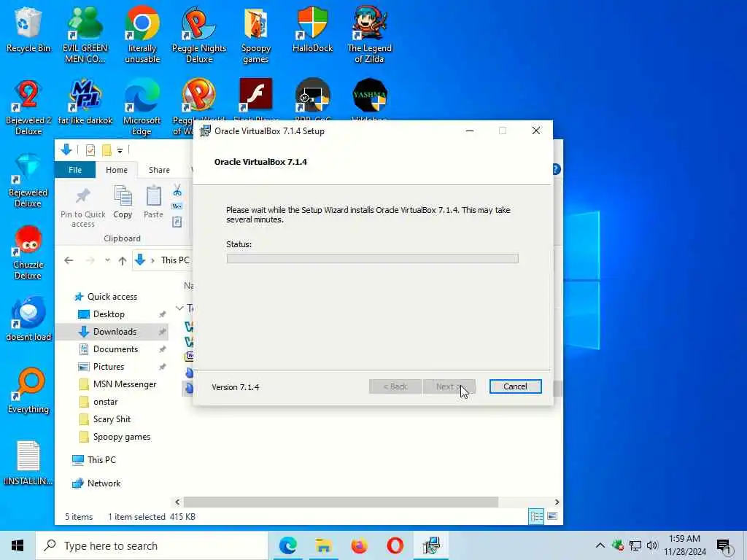Launch the 'literally unusable' Chrome shortcut
The width and height of the screenshot is (747, 560).
coord(142,34)
